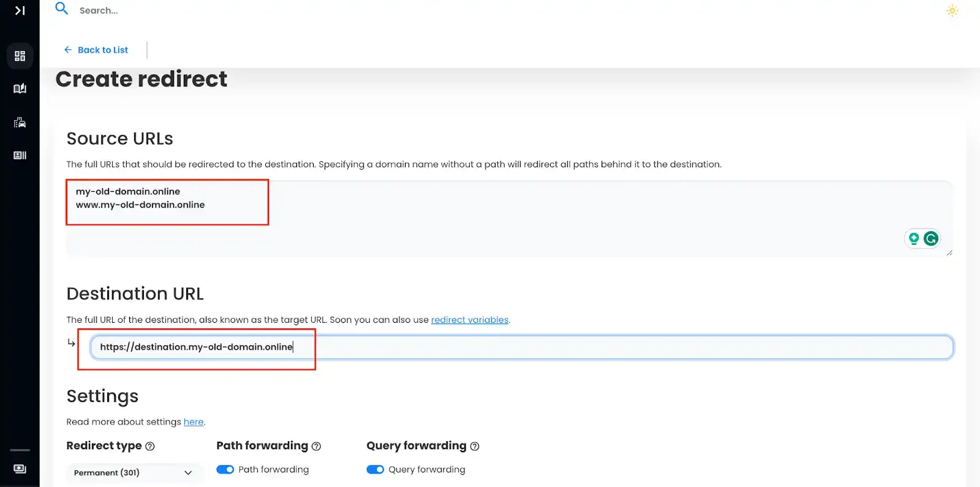Open Grammarly from the green G icon
The width and height of the screenshot is (980, 487).
[930, 238]
